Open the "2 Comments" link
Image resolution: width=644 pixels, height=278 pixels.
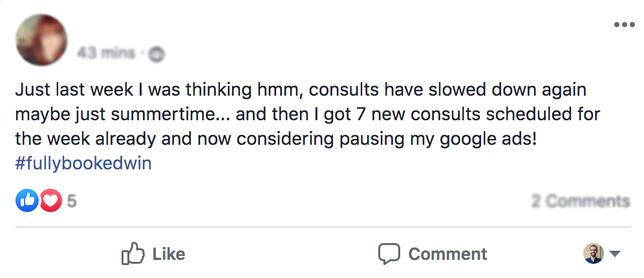tap(580, 201)
